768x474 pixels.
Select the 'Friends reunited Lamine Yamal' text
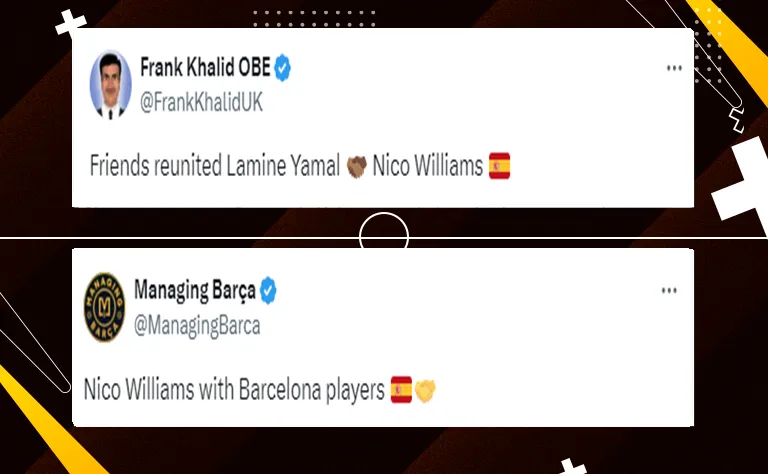coord(215,166)
